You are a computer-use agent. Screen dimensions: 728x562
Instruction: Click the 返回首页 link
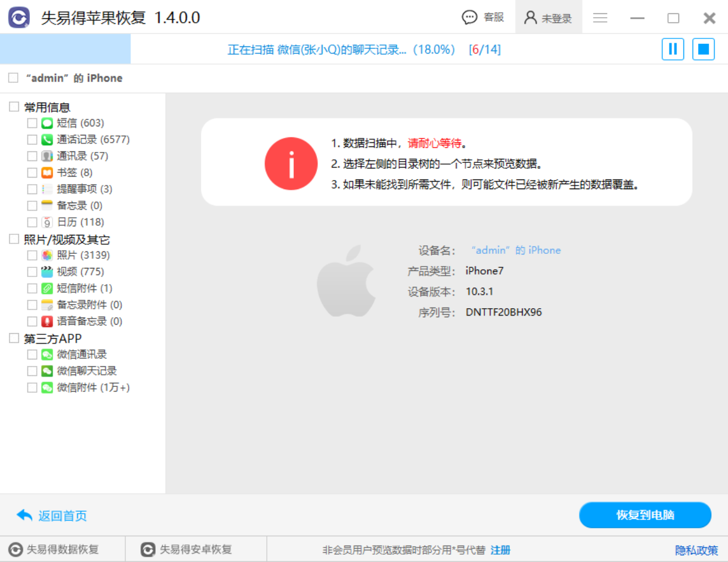(x=63, y=516)
